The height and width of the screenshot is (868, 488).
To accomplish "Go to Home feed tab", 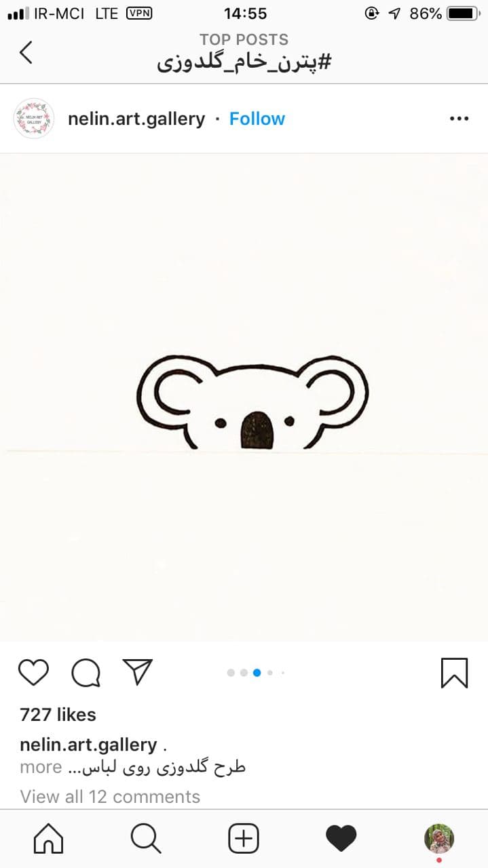I will pyautogui.click(x=48, y=839).
